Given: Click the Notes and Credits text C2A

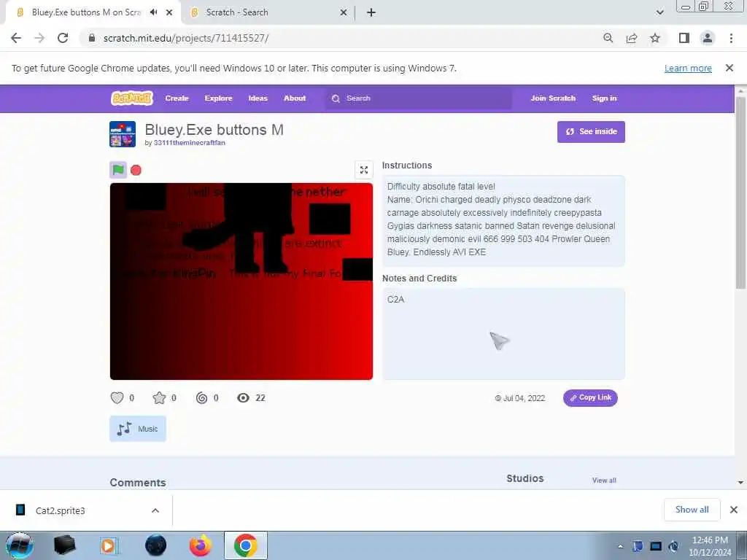Looking at the screenshot, I should pos(395,300).
